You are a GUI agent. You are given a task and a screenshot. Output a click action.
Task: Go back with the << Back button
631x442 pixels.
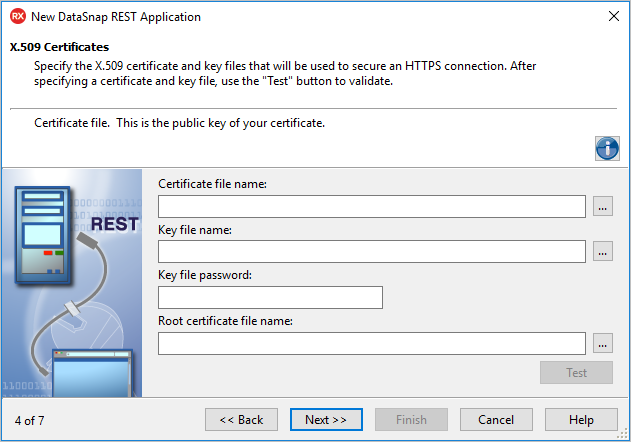click(x=241, y=420)
